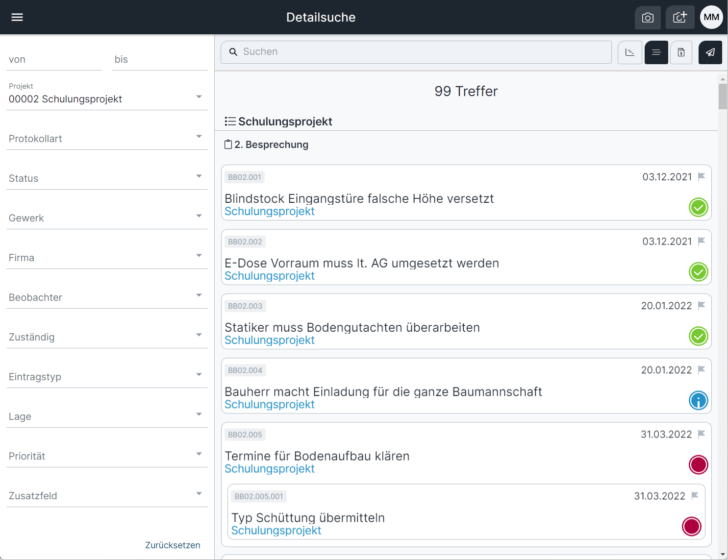Click red status circle of Typ Schüttung entry
The width and height of the screenshot is (728, 560).
(x=692, y=526)
